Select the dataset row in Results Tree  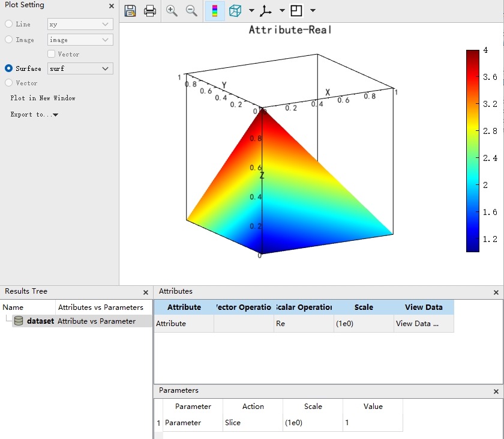coord(82,321)
